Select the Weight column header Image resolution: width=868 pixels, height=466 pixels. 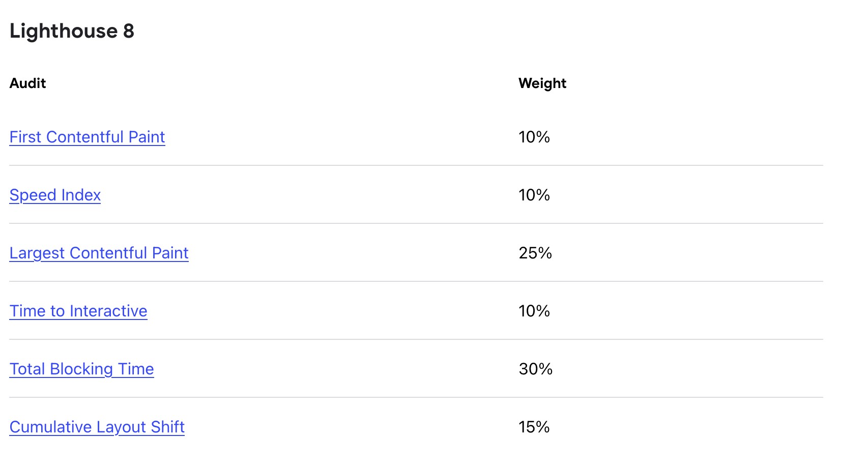542,83
